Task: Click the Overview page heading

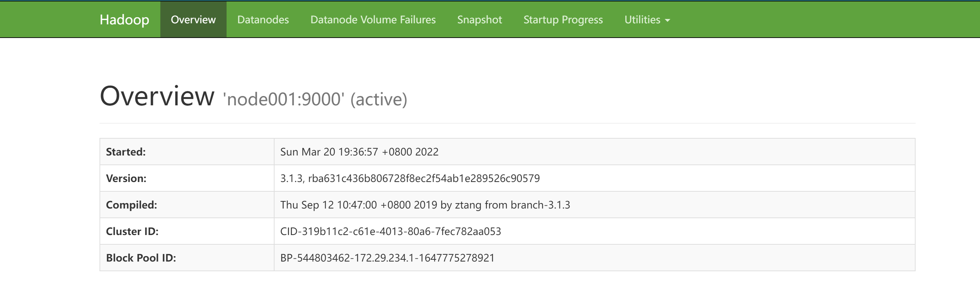Action: (157, 96)
